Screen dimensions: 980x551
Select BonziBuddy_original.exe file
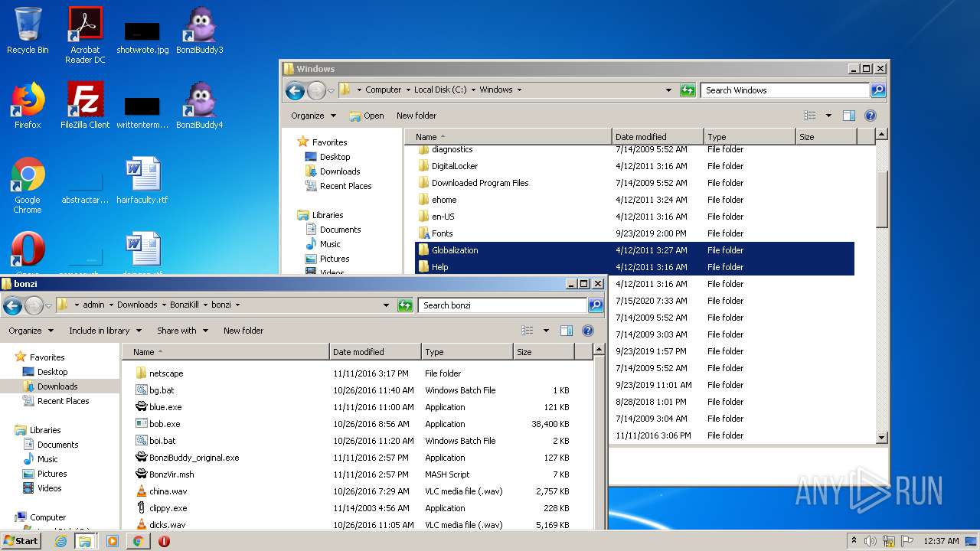[194, 458]
